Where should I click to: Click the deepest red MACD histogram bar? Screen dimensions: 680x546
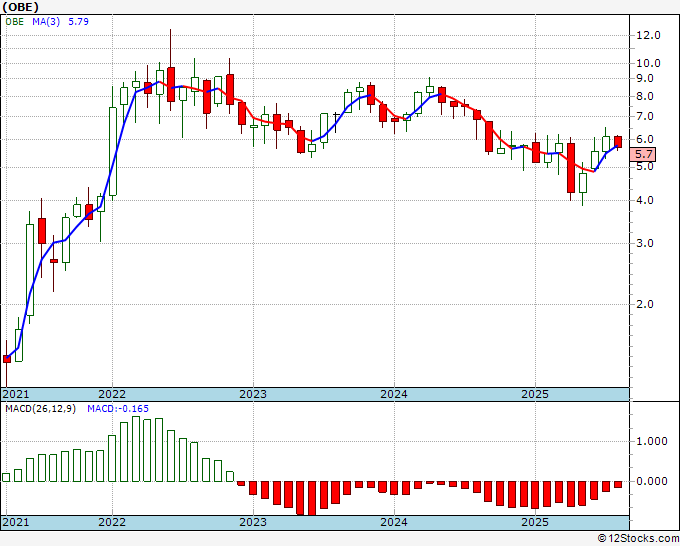312,498
